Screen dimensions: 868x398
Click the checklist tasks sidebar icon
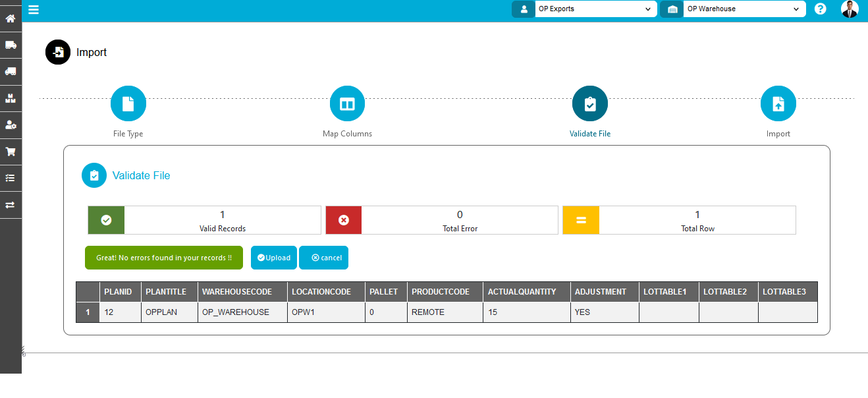click(x=11, y=178)
